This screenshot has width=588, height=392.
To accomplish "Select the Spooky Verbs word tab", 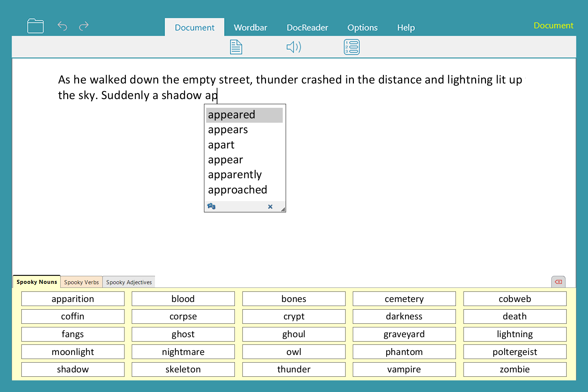I will coord(81,282).
